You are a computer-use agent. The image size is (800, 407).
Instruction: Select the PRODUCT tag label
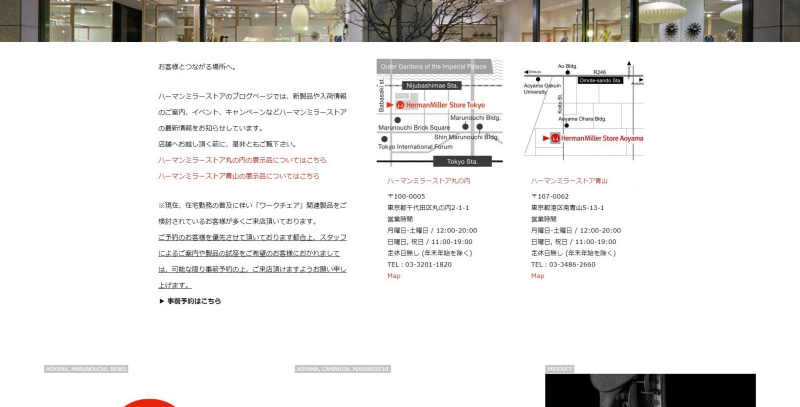pos(560,369)
